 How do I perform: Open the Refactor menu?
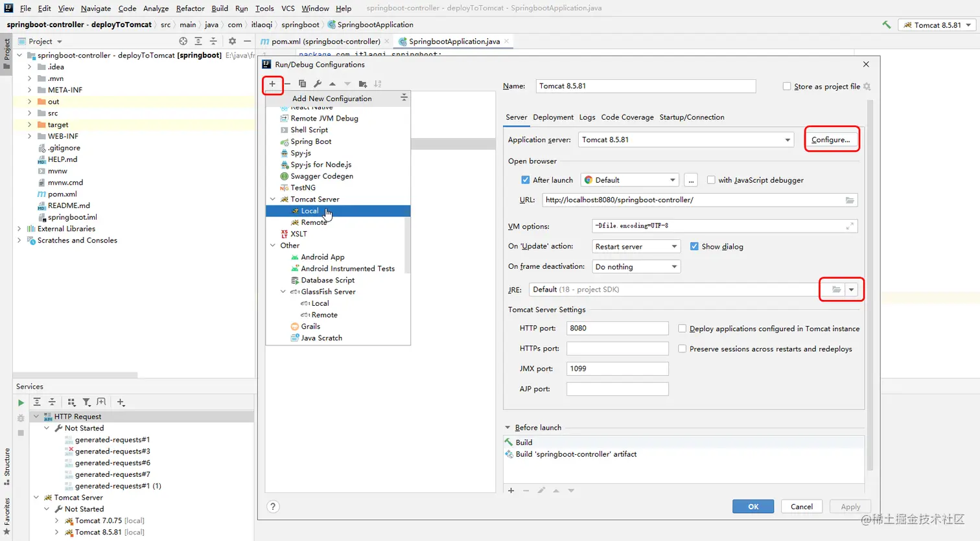[x=190, y=8]
